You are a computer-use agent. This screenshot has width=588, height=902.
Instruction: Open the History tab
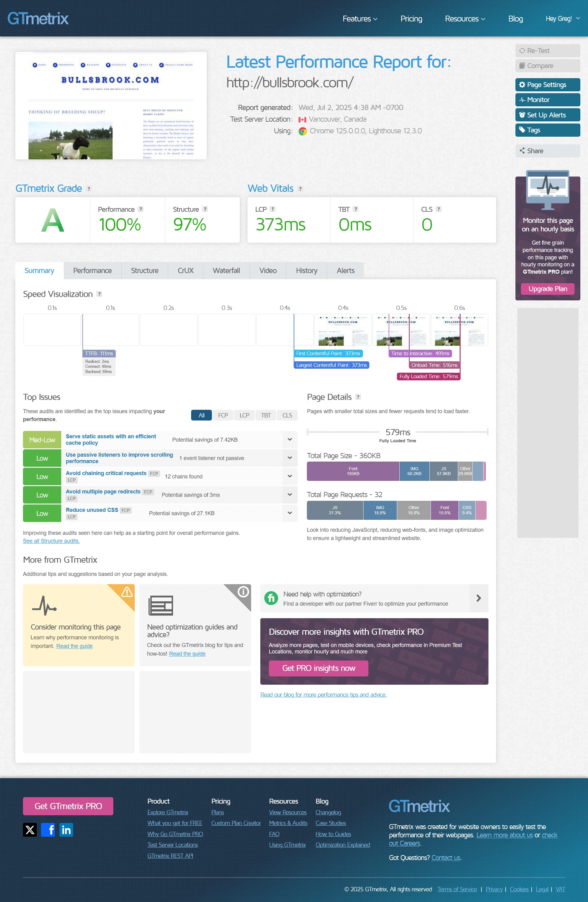click(x=306, y=271)
